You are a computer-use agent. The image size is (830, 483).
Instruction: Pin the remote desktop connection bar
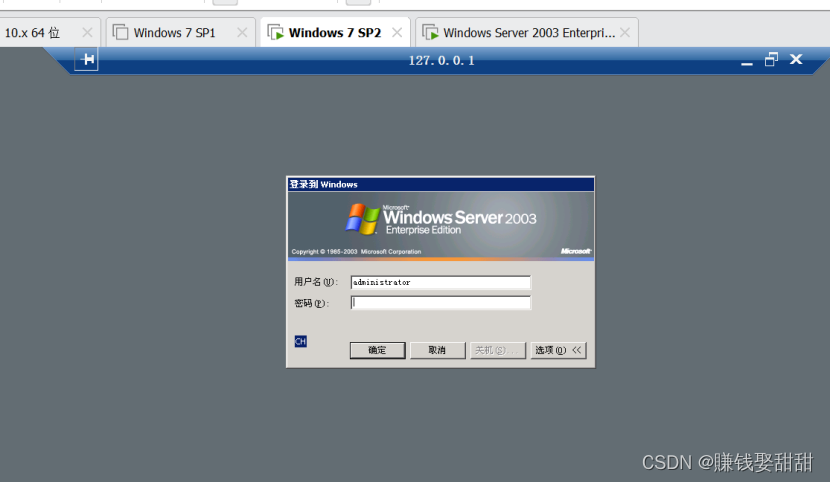click(86, 59)
